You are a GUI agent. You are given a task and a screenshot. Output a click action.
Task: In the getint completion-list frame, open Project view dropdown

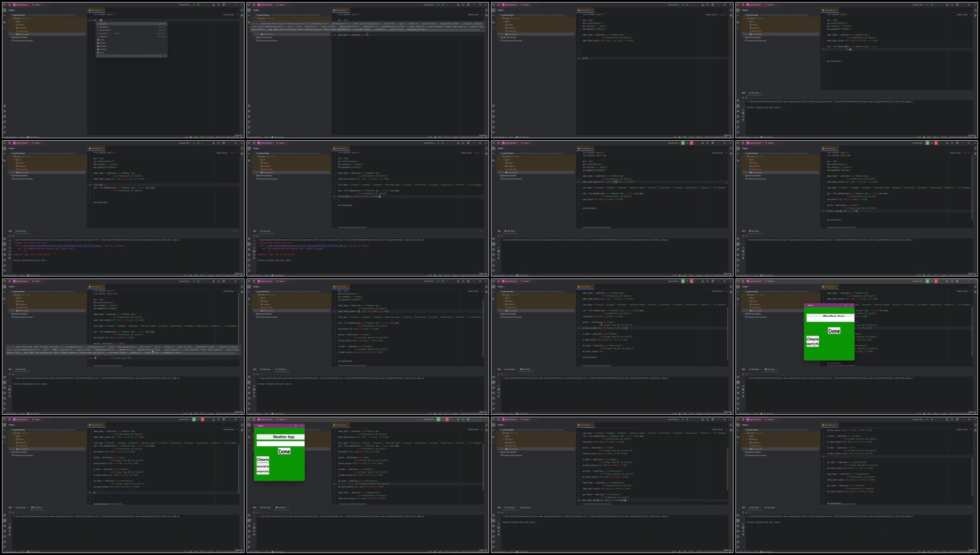pos(12,10)
